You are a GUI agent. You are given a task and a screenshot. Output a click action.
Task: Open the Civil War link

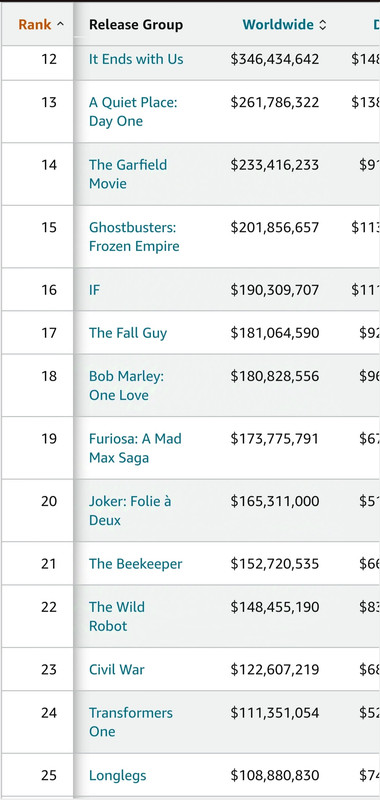pyautogui.click(x=117, y=669)
